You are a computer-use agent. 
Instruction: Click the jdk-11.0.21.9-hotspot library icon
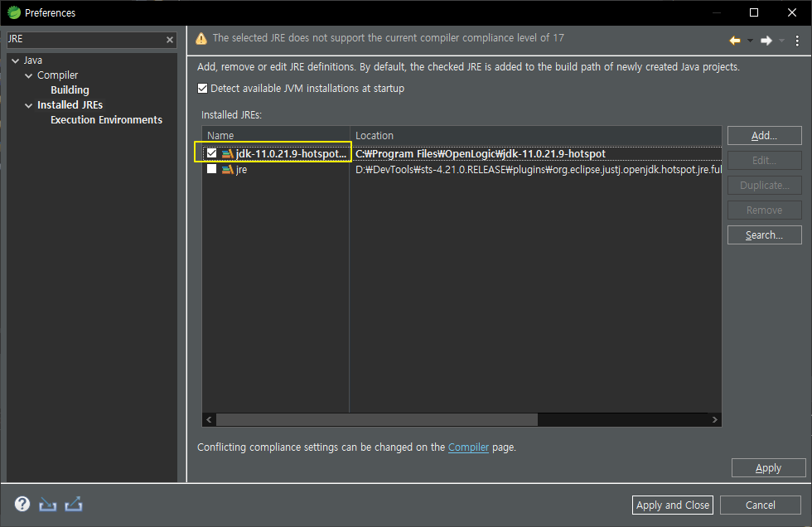click(x=227, y=154)
